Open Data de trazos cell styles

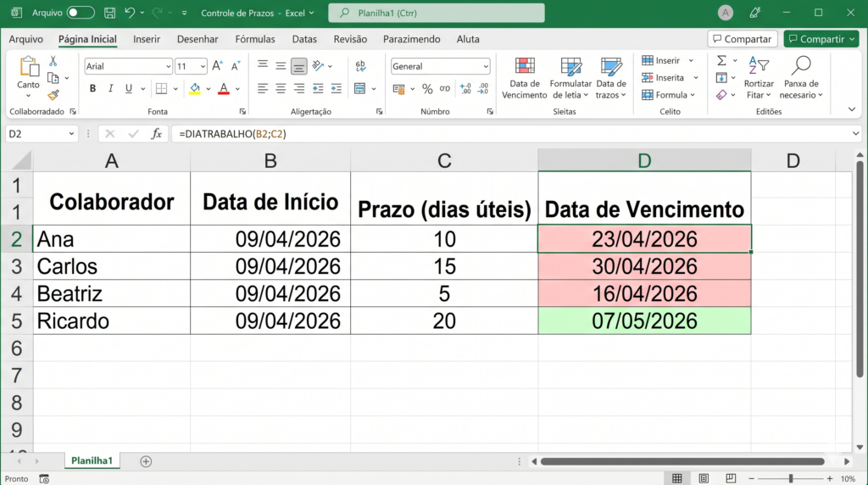[x=611, y=78]
